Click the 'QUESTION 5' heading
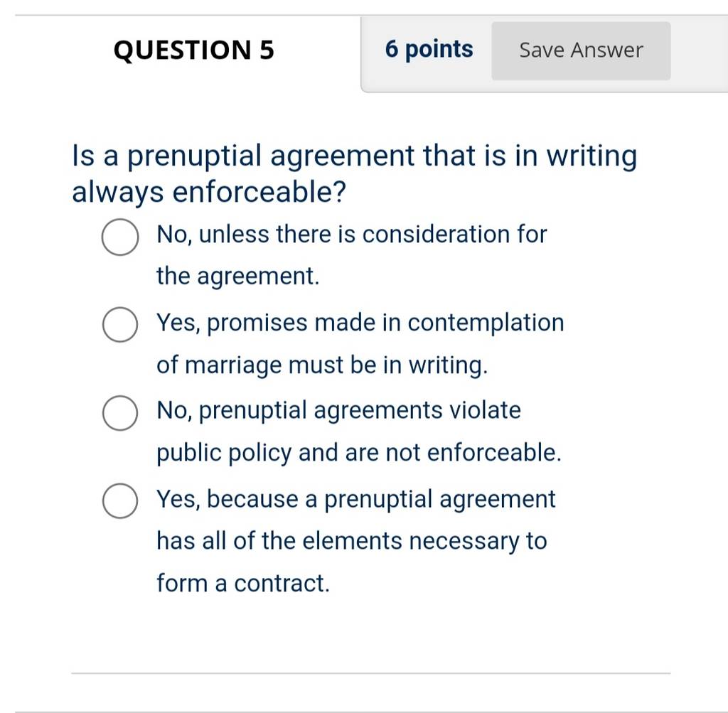The image size is (728, 713). (x=194, y=50)
